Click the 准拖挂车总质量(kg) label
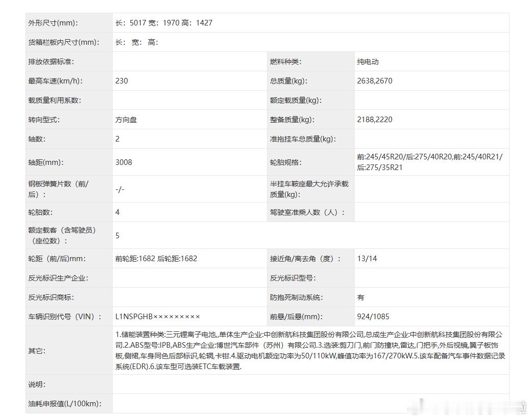The height and width of the screenshot is (420, 532). 303,139
